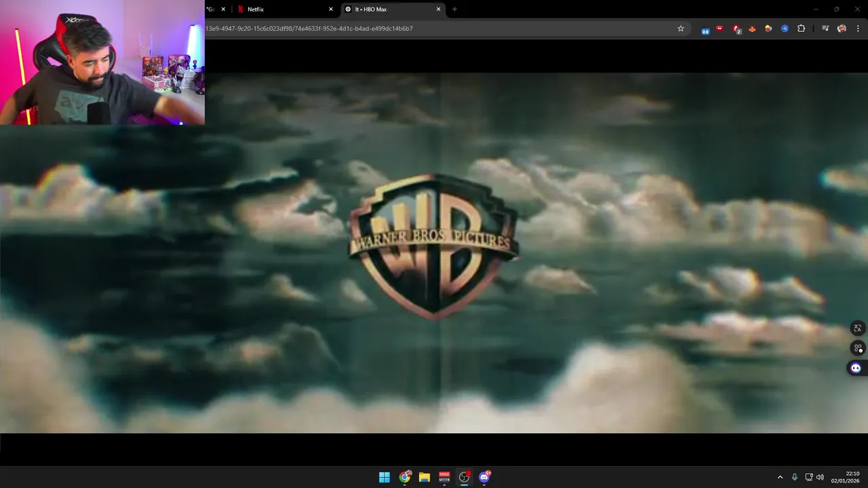Switch to the Netflix tab
The height and width of the screenshot is (488, 868).
click(285, 9)
